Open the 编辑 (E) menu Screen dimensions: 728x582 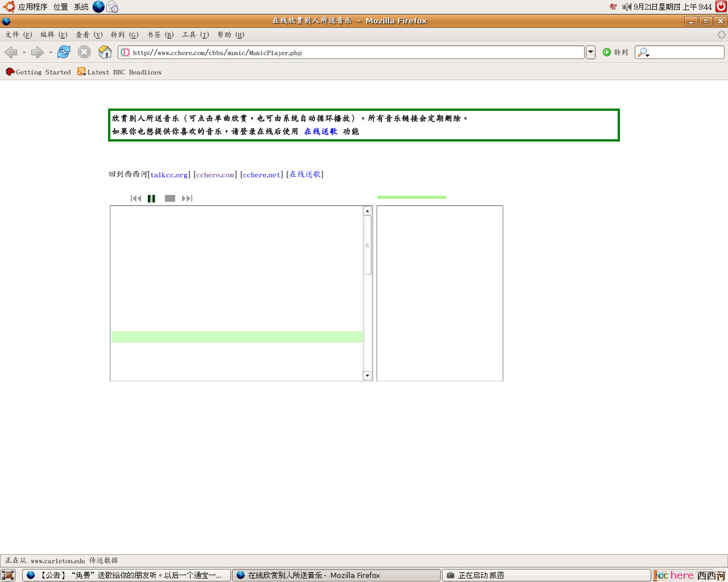click(53, 35)
